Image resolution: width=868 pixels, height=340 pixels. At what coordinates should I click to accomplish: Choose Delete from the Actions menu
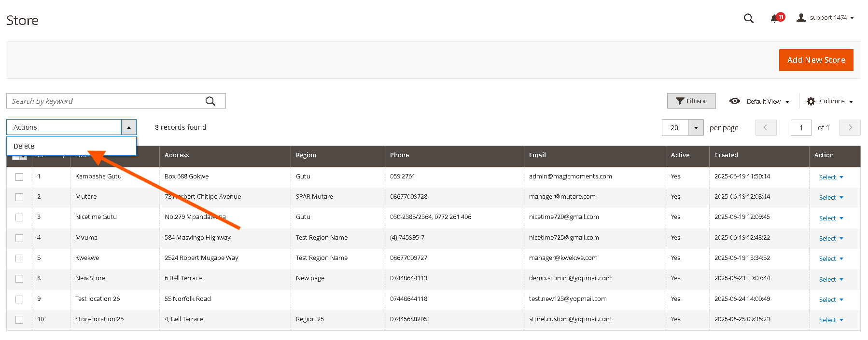click(24, 146)
